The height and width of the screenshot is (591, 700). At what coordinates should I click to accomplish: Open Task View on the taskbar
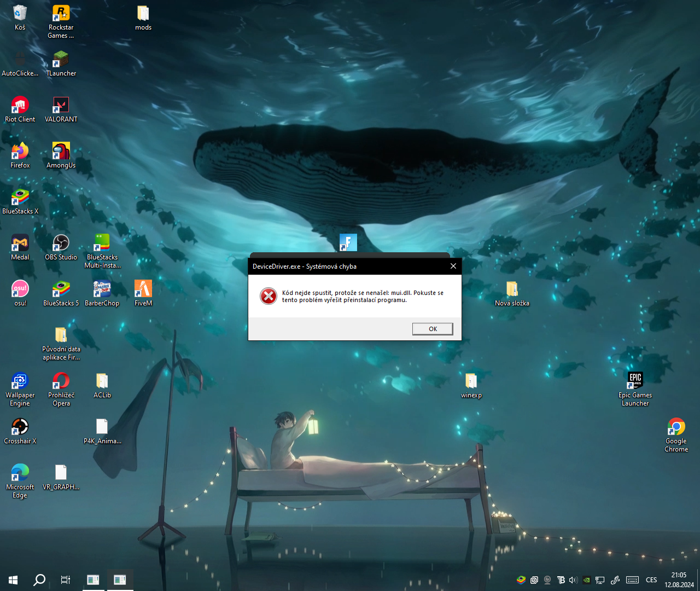pos(66,580)
